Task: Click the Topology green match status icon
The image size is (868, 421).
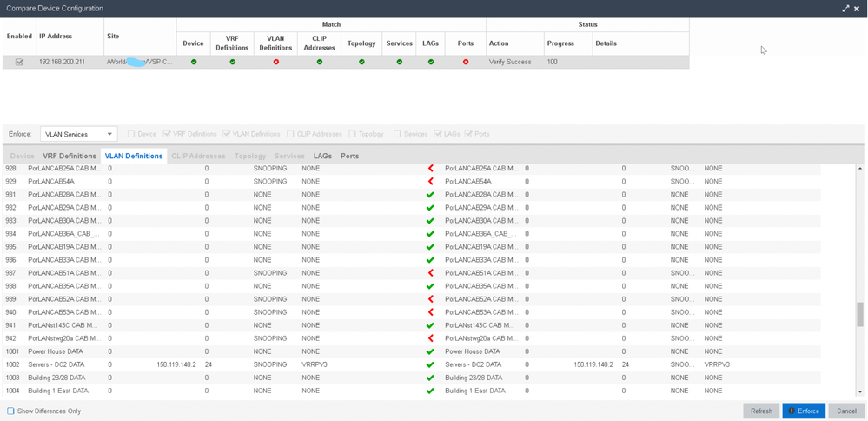Action: click(361, 62)
